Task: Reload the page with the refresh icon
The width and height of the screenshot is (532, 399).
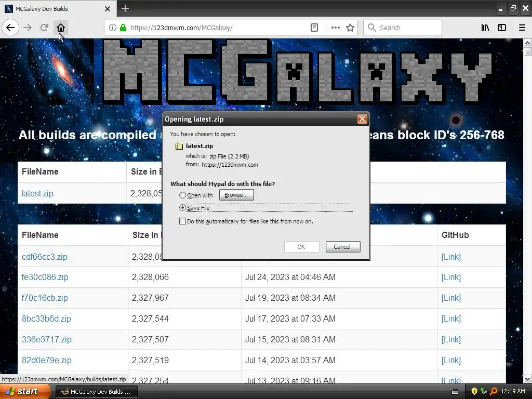Action: click(44, 28)
